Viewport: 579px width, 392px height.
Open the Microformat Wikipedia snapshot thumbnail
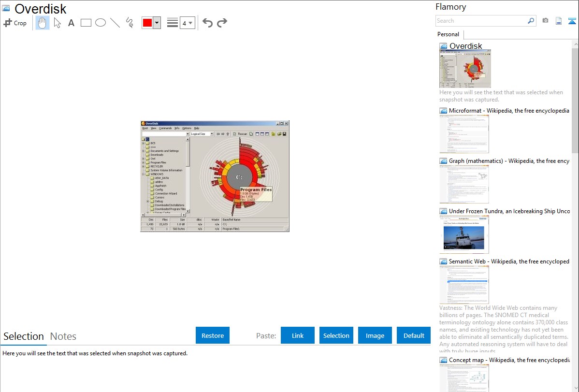point(464,134)
